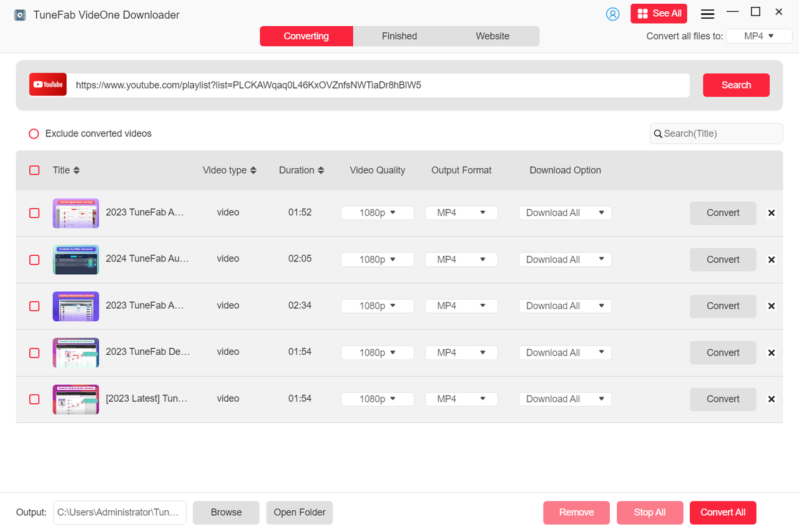Open the hamburger menu icon
Viewport: 799px width, 532px height.
pyautogui.click(x=707, y=14)
